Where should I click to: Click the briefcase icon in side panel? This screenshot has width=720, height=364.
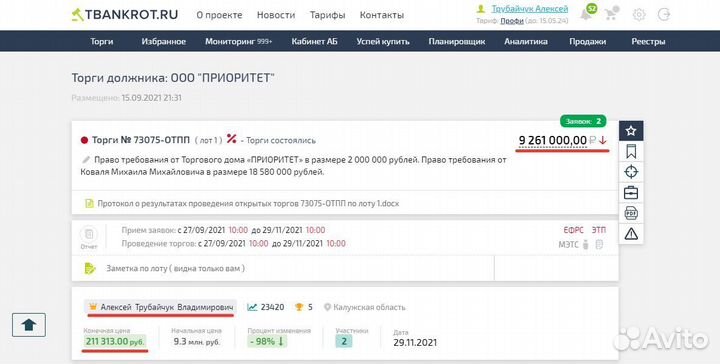(631, 193)
